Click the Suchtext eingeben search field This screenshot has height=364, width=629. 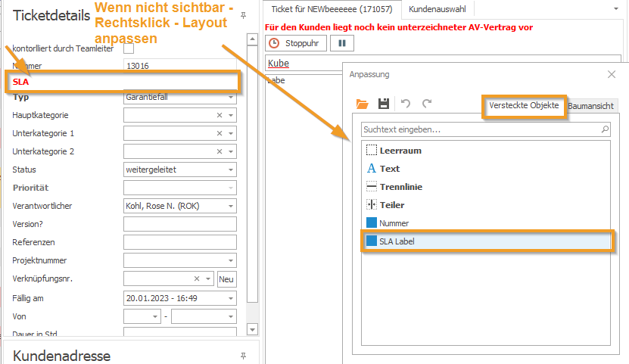click(x=480, y=129)
